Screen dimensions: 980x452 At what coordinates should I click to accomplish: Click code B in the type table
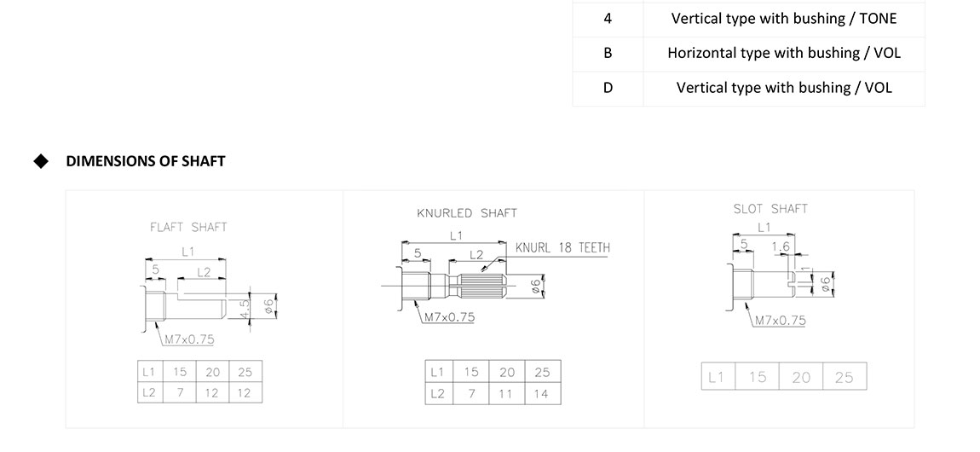click(x=608, y=53)
